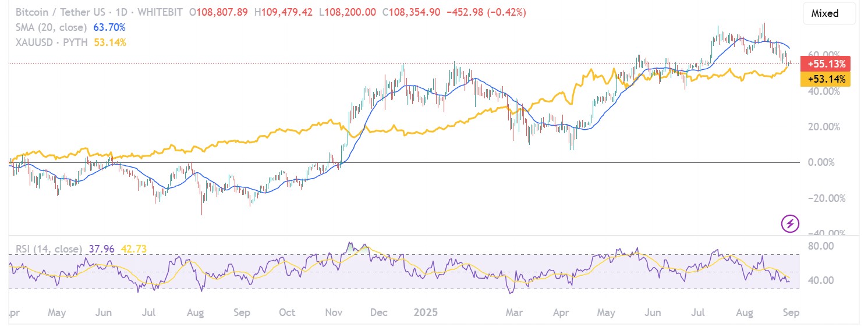Click the SMA (20, close) indicator legend
The height and width of the screenshot is (327, 868).
coord(51,27)
